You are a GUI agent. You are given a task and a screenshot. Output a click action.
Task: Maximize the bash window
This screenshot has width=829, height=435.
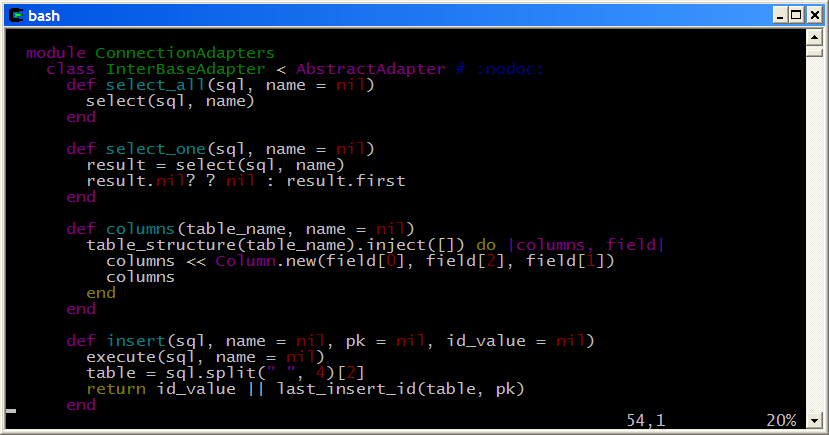click(x=796, y=15)
